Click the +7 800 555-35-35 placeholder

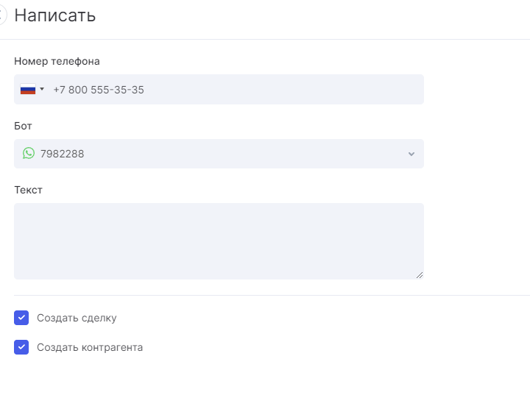point(99,90)
